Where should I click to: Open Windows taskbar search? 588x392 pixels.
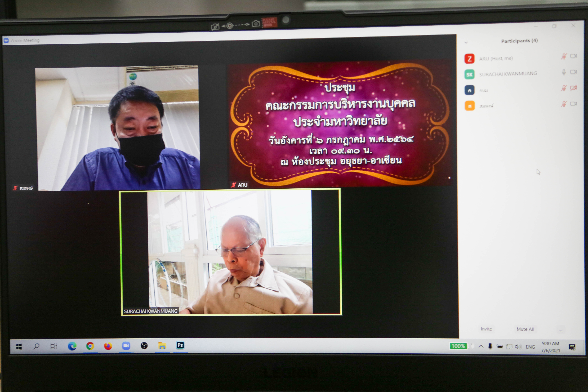(x=37, y=346)
